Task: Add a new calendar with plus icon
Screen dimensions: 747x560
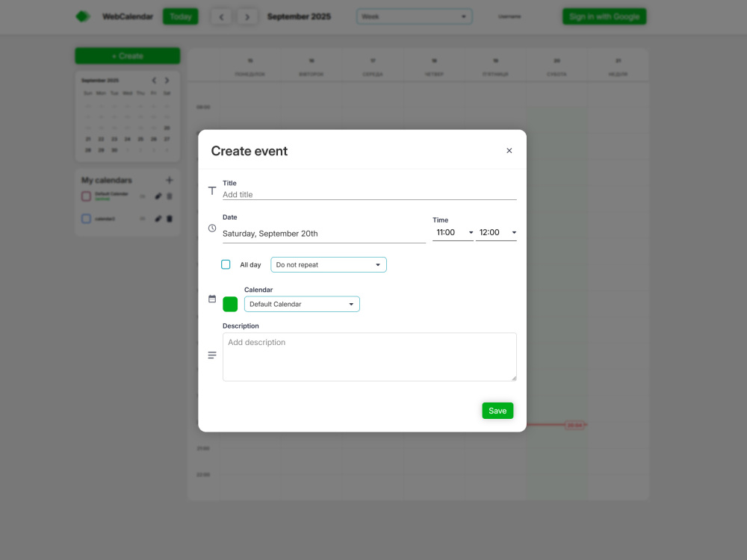Action: point(169,180)
